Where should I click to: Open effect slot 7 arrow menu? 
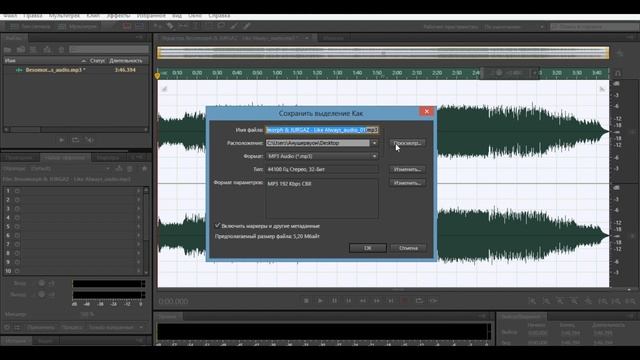click(x=138, y=244)
